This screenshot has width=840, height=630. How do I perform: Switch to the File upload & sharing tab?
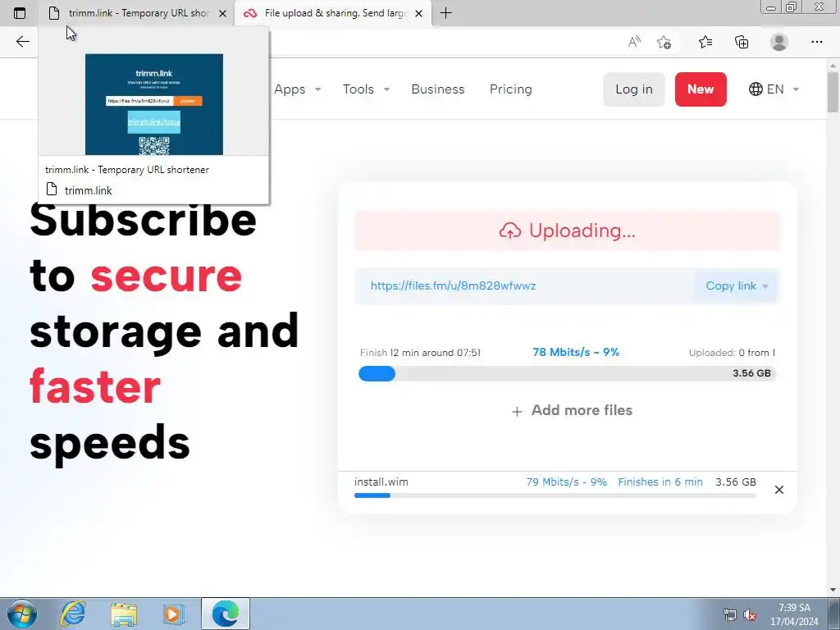[x=332, y=13]
